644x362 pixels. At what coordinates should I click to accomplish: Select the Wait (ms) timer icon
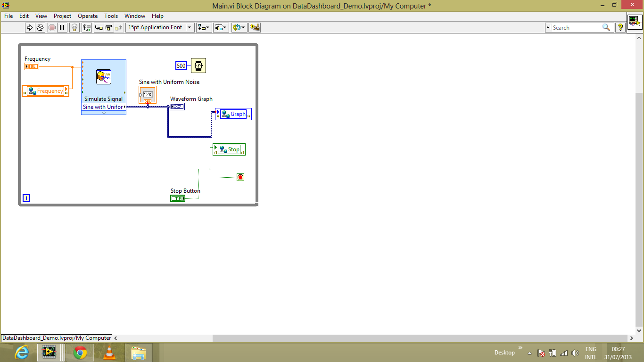click(198, 66)
